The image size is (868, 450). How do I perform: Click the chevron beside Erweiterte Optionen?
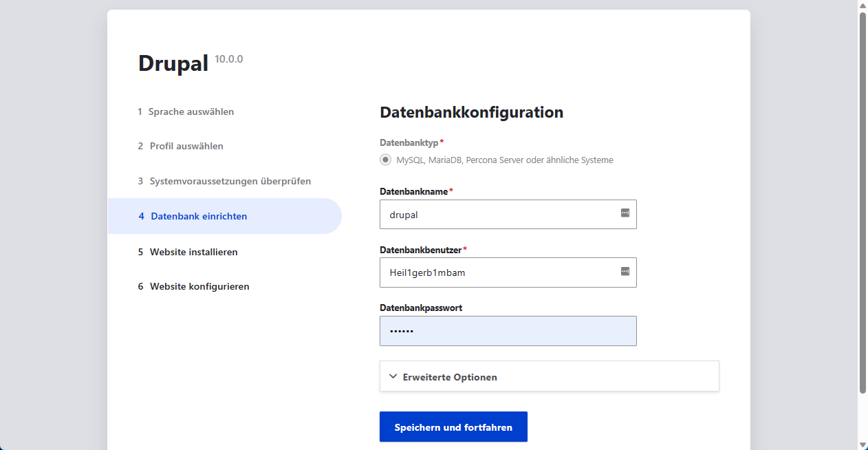[x=392, y=376]
